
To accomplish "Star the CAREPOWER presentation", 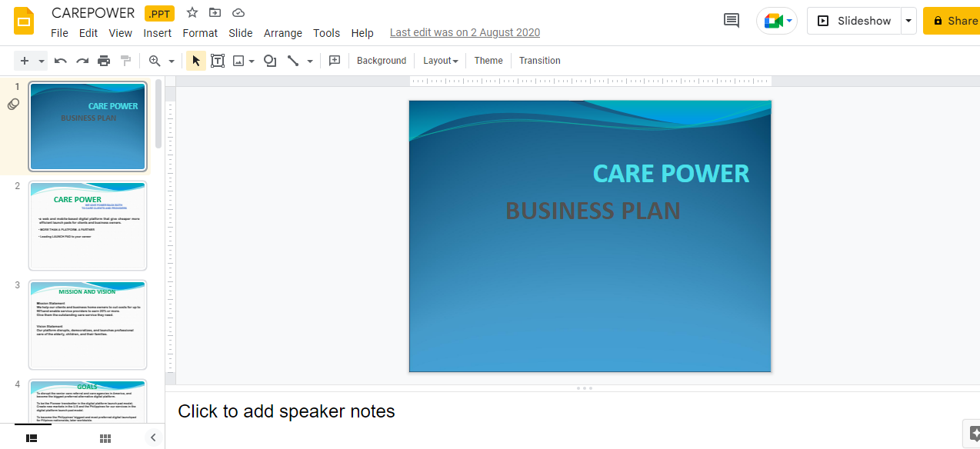I will click(x=192, y=12).
